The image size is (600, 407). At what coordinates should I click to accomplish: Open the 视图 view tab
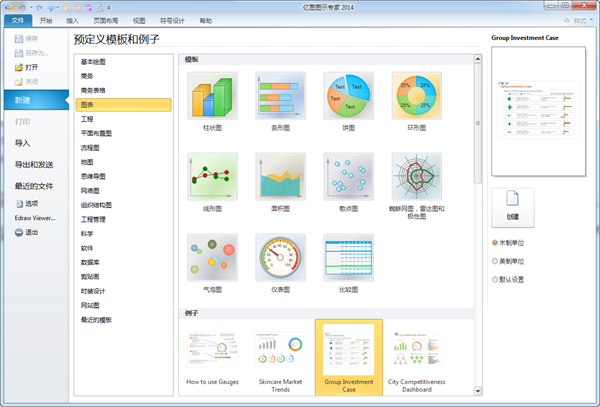coord(139,21)
